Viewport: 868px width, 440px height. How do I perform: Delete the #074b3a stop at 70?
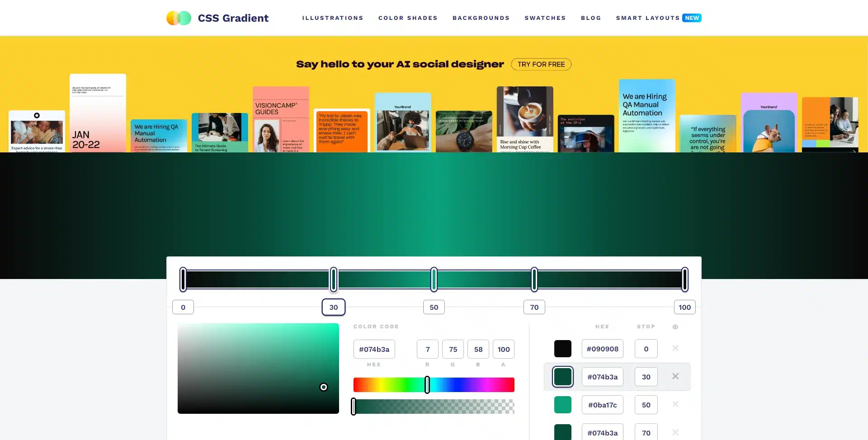click(x=675, y=432)
